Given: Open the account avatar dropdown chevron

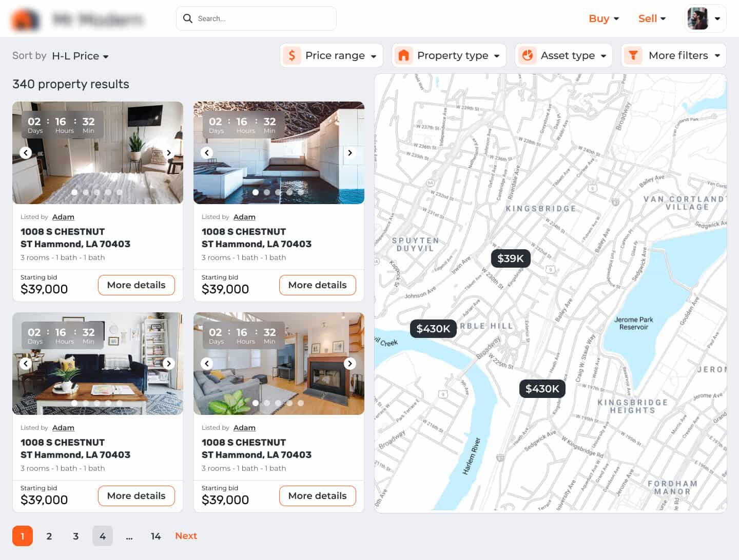Looking at the screenshot, I should [718, 18].
